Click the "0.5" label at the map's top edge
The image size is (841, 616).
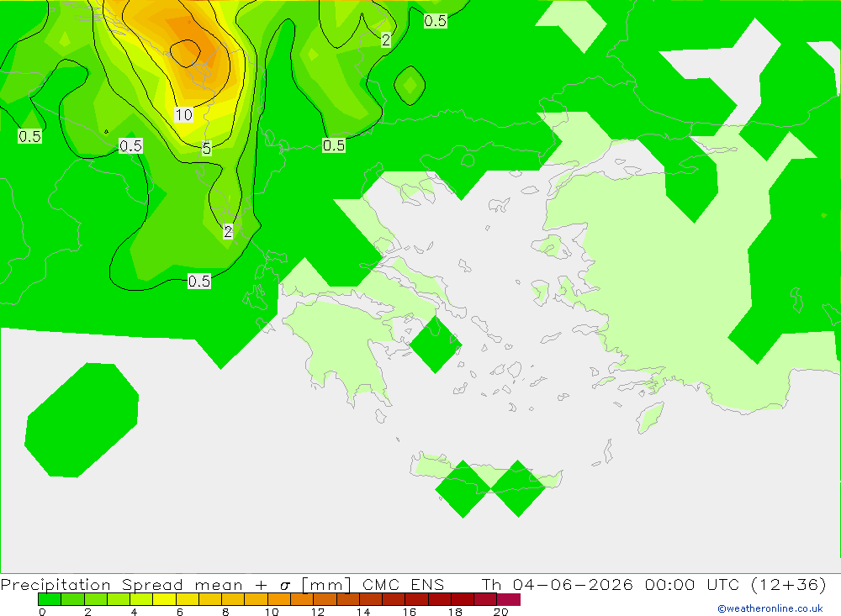(x=435, y=21)
